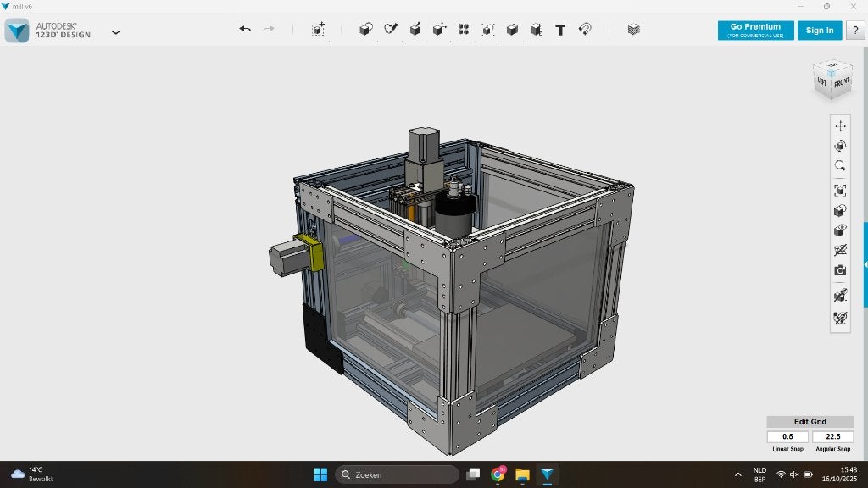The width and height of the screenshot is (868, 488).
Task: Open the Pattern tool menu
Action: (x=464, y=30)
